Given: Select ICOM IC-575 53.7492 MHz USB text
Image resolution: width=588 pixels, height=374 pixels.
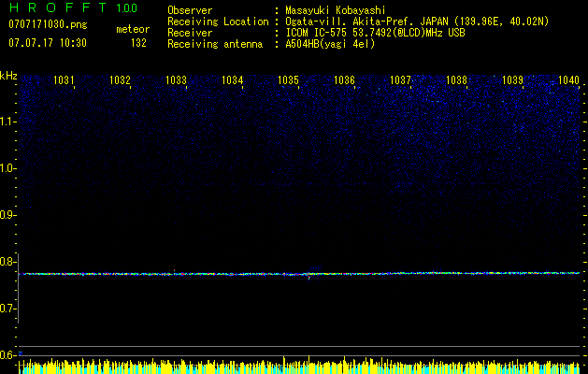Looking at the screenshot, I should coord(375,33).
